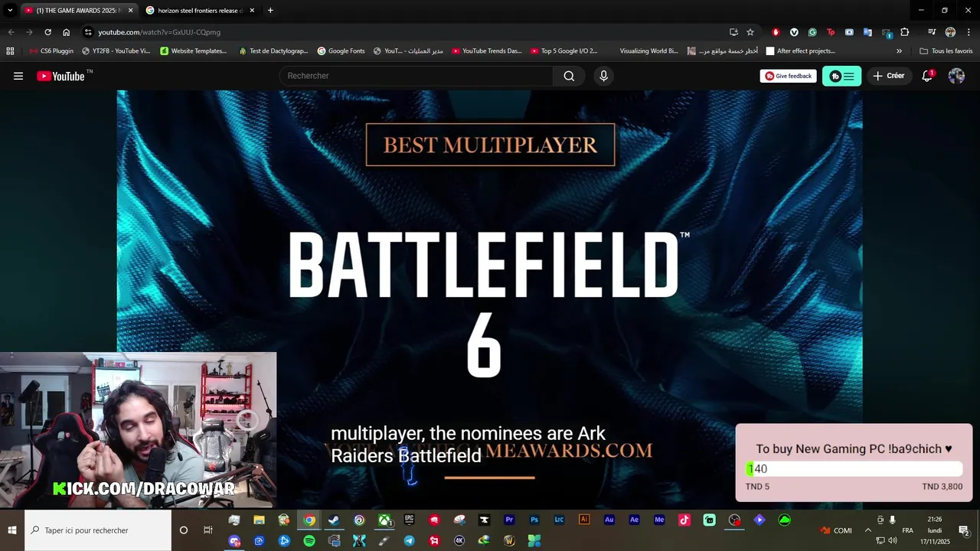This screenshot has height=551, width=980.
Task: Open World of Warcraft icon in the taskbar
Action: (509, 541)
